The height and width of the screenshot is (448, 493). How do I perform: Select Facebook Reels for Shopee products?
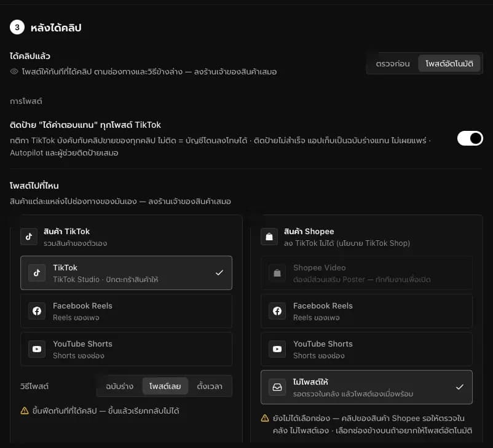coord(366,311)
